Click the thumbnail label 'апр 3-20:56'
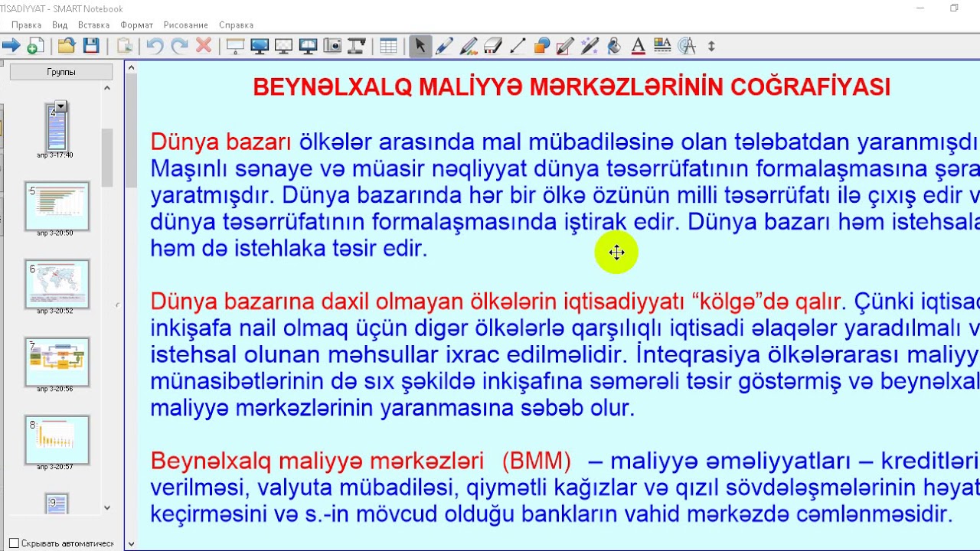Viewport: 980px width, 551px height. [x=55, y=389]
